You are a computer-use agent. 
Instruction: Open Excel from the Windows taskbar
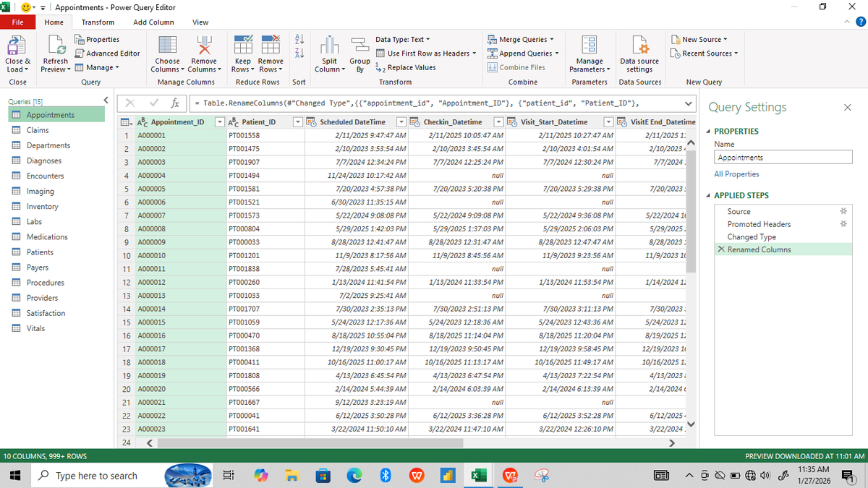(478, 475)
